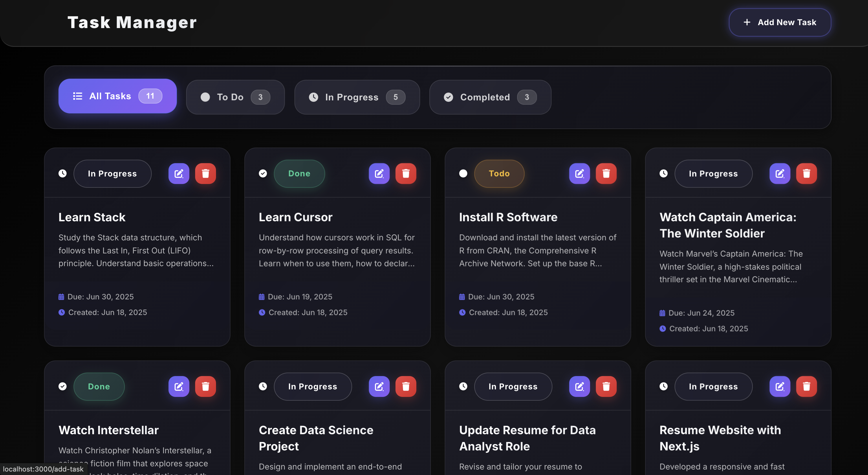Show the All Tasks filter
Viewport: 868px width, 475px height.
(x=117, y=96)
